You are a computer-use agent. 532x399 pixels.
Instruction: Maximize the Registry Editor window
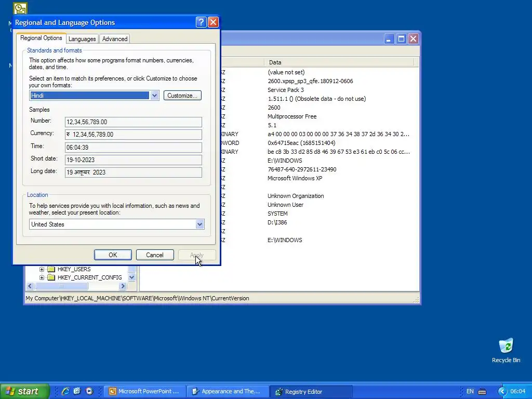click(401, 38)
